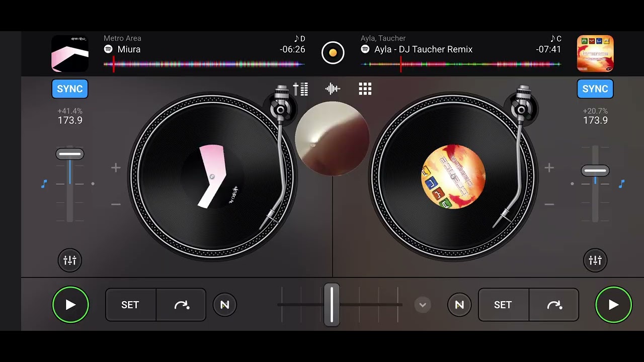Start recording with center record button

(333, 53)
